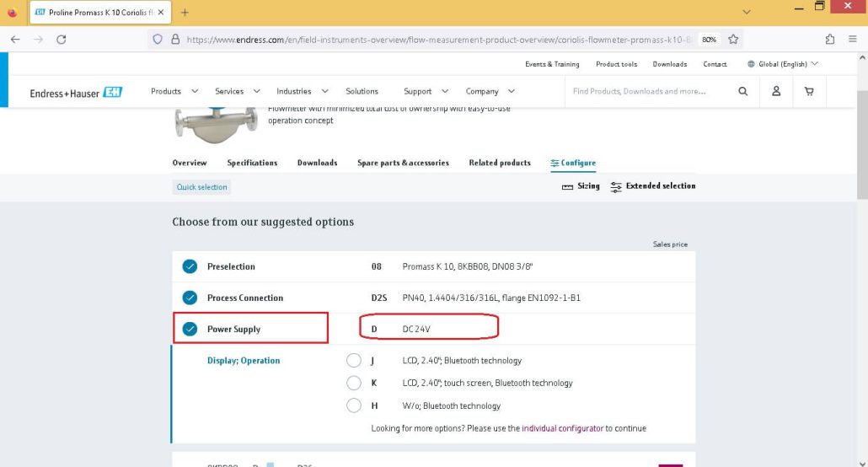Click the flowmeter product image
Screen dimensions: 868x467
point(217,126)
